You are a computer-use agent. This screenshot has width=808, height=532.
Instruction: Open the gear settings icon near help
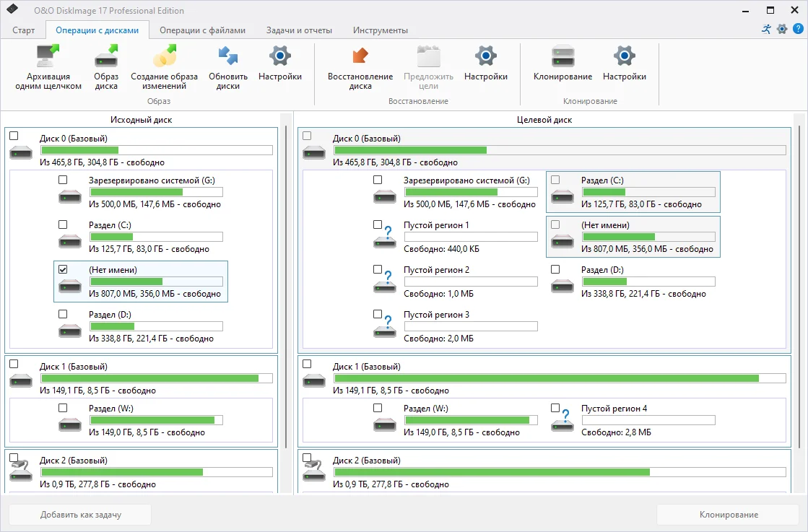tap(782, 29)
